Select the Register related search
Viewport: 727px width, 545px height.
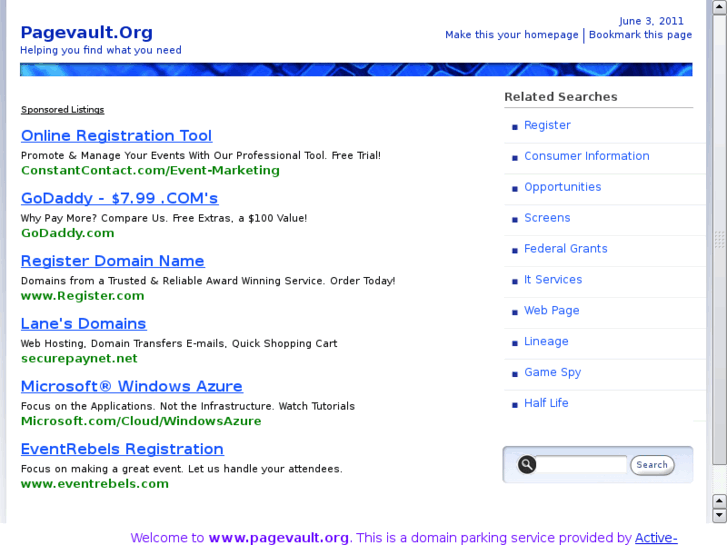click(x=547, y=125)
